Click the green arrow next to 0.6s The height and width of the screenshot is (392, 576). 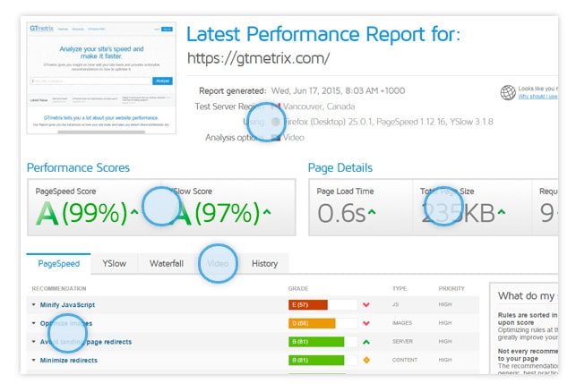coord(372,212)
